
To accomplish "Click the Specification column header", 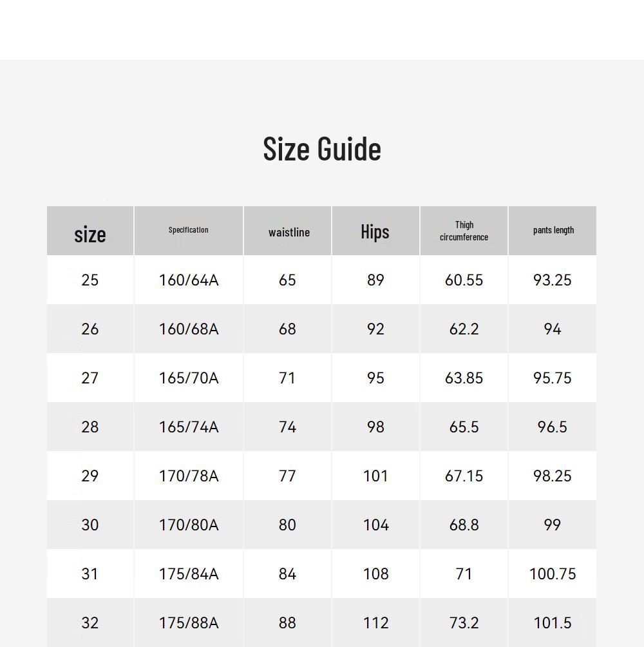I will click(x=189, y=230).
